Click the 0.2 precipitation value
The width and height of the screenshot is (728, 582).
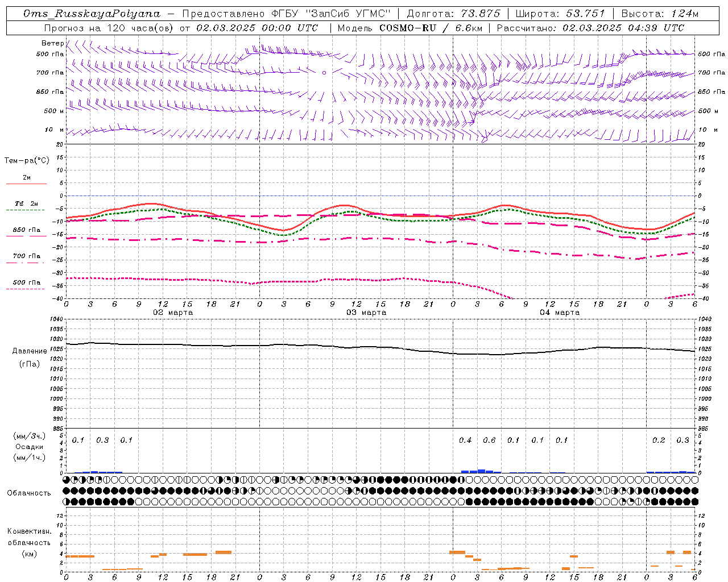coord(659,440)
